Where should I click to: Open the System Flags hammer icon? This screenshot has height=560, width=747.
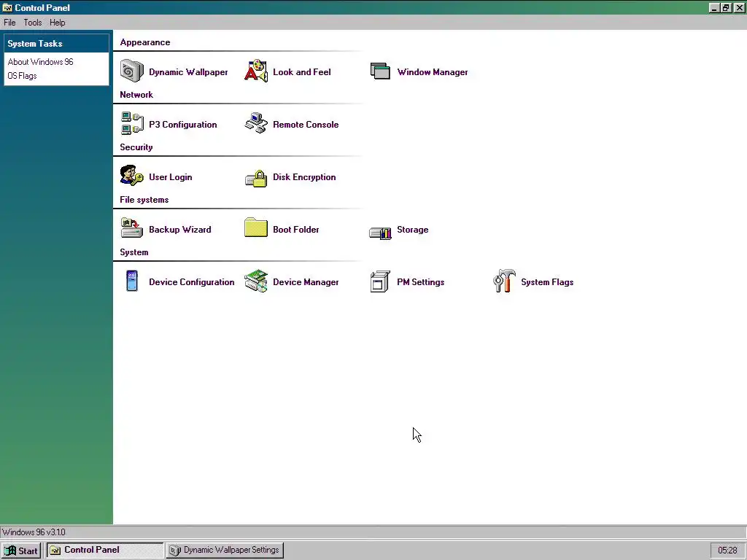coord(505,281)
